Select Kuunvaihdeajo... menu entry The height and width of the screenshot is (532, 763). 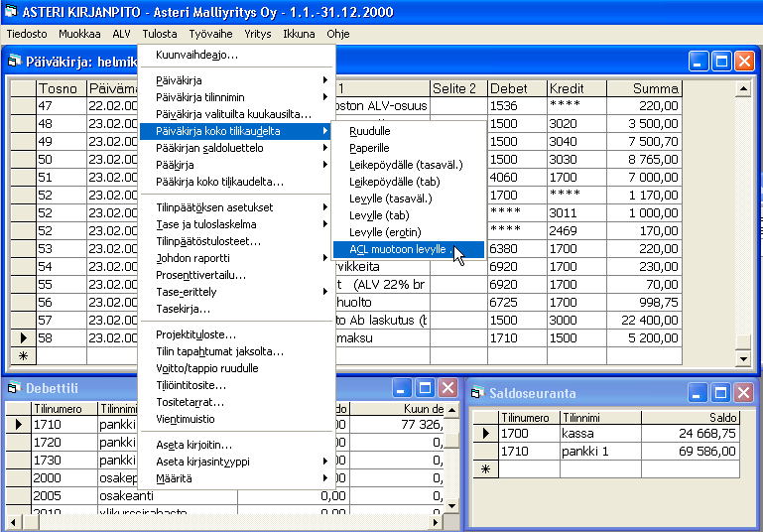pyautogui.click(x=237, y=55)
